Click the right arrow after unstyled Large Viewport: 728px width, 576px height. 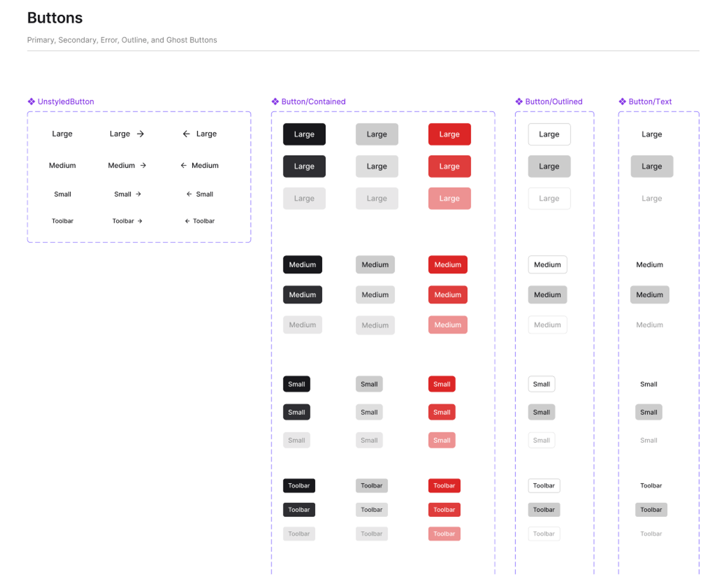141,134
